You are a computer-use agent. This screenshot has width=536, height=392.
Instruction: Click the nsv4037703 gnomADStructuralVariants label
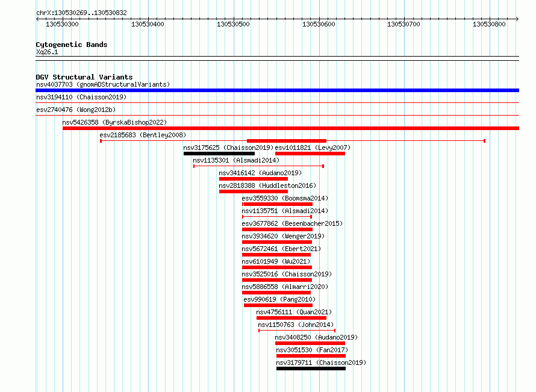coord(103,84)
